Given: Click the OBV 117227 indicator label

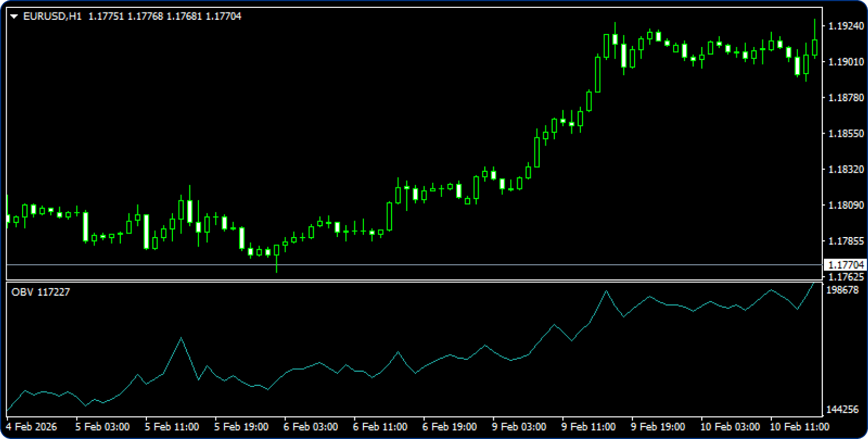Looking at the screenshot, I should coord(41,292).
